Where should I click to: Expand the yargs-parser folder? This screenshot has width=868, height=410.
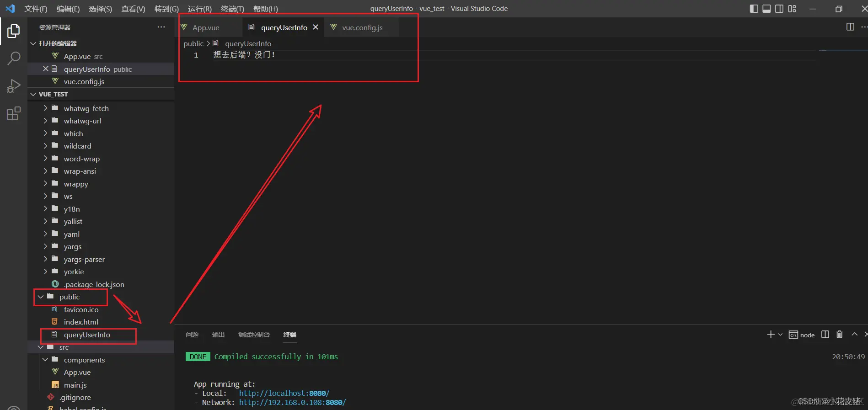click(x=45, y=259)
